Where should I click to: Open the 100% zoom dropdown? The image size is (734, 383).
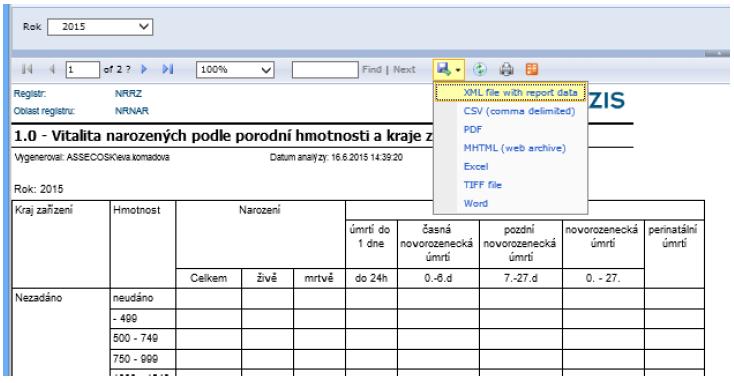coord(235,70)
